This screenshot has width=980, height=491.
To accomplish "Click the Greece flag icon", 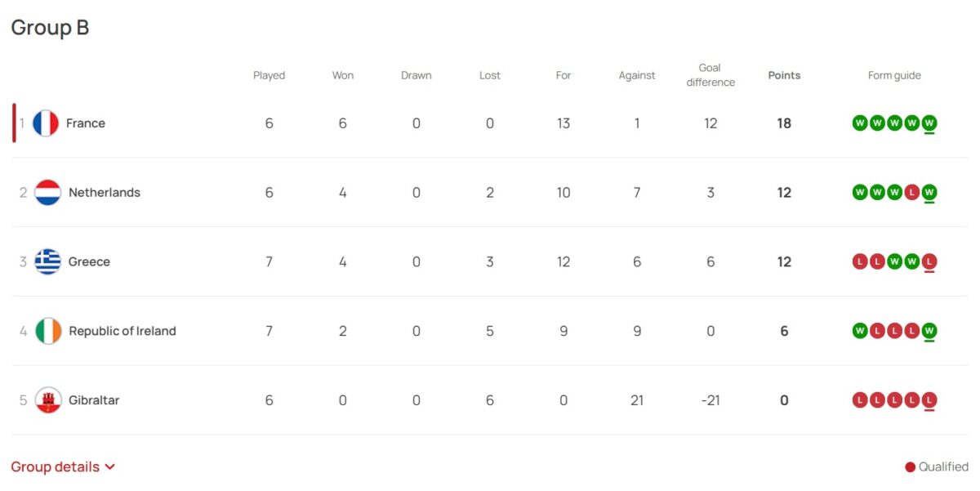I will (x=48, y=262).
